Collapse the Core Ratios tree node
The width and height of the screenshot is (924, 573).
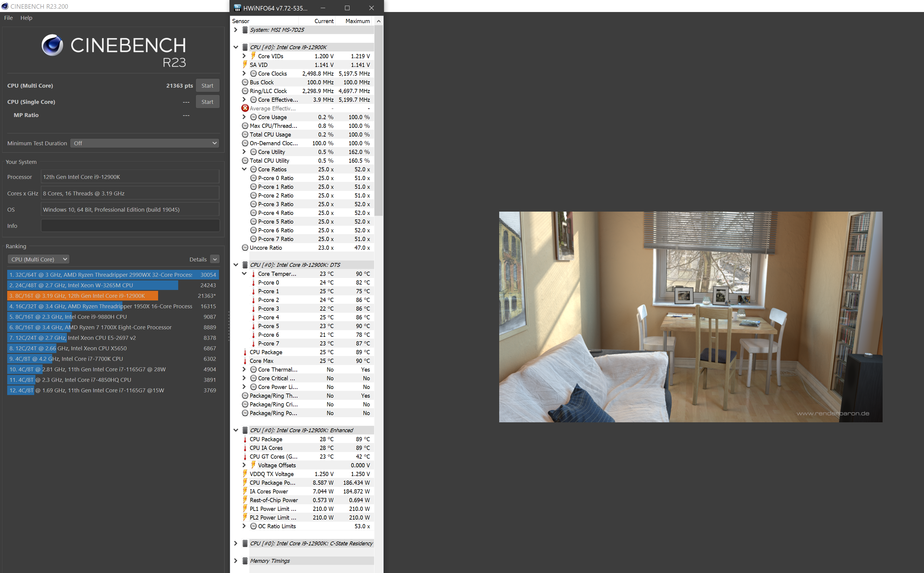click(244, 169)
